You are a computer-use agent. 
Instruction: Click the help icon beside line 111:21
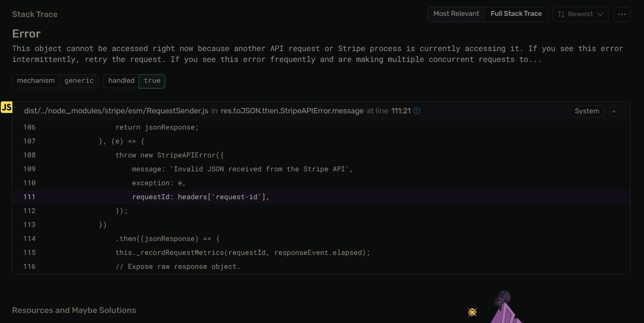point(417,111)
